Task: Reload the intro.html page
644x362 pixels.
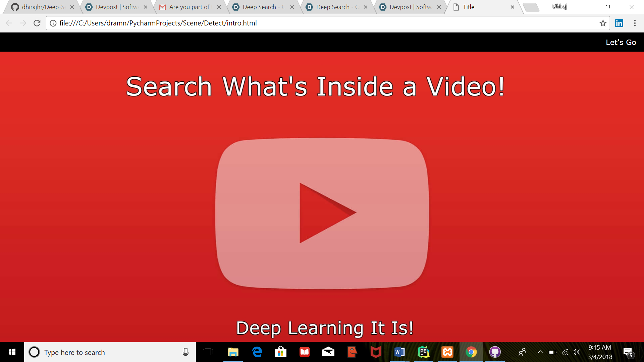Action: (37, 23)
